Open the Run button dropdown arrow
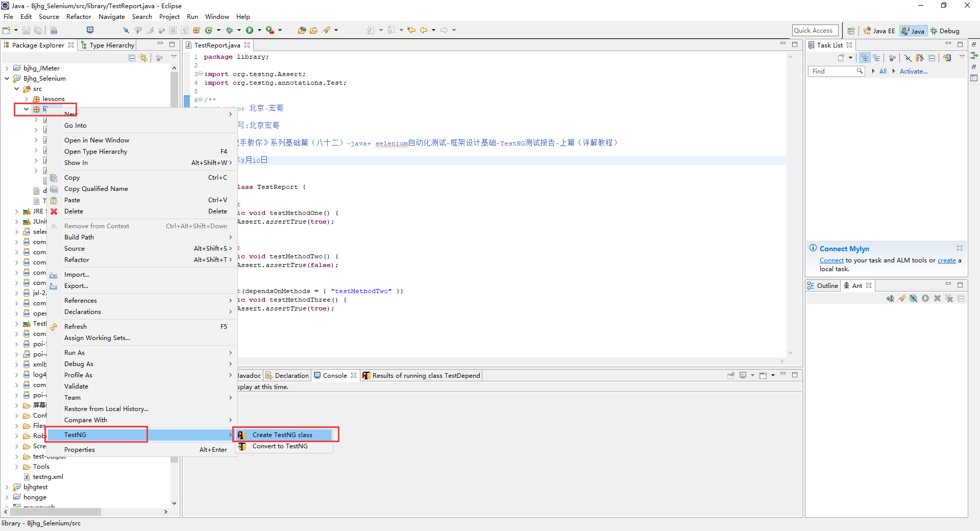The height and width of the screenshot is (531, 980). click(259, 31)
